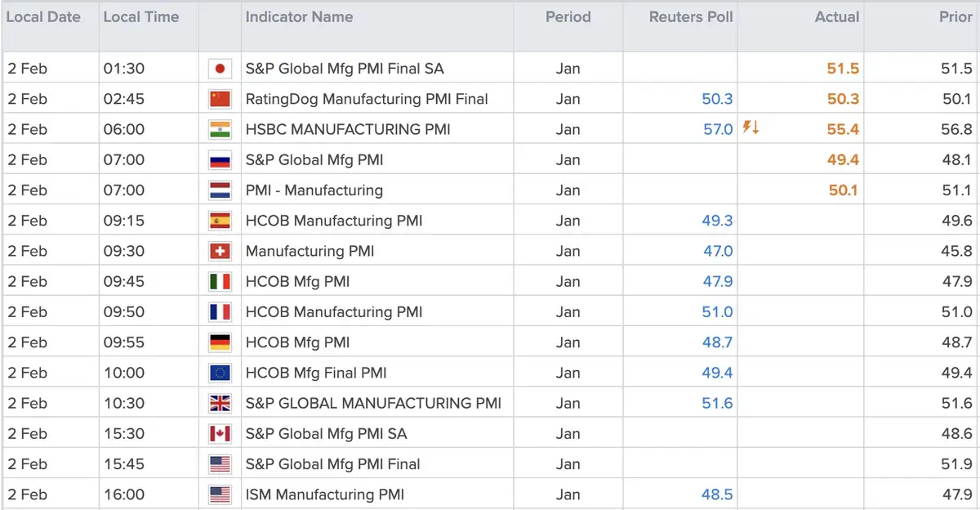Click the Period column header

point(568,16)
